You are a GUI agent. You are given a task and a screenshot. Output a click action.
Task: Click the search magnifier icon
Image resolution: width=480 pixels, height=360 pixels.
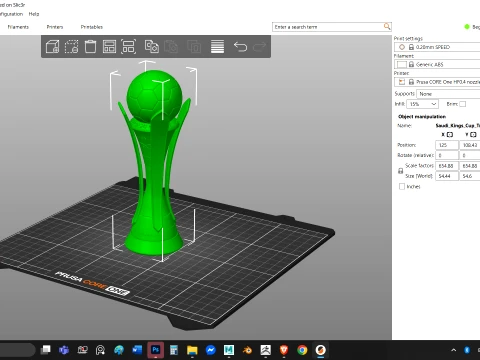[x=387, y=26]
